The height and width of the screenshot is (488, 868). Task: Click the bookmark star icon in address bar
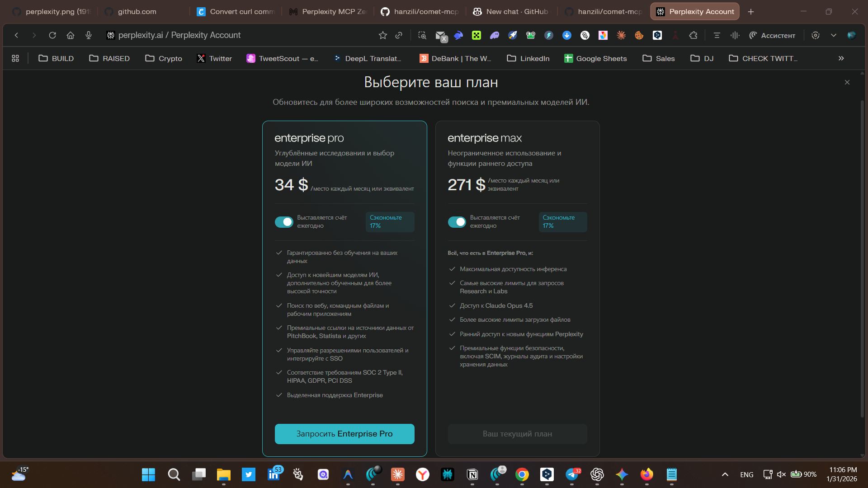tap(382, 35)
